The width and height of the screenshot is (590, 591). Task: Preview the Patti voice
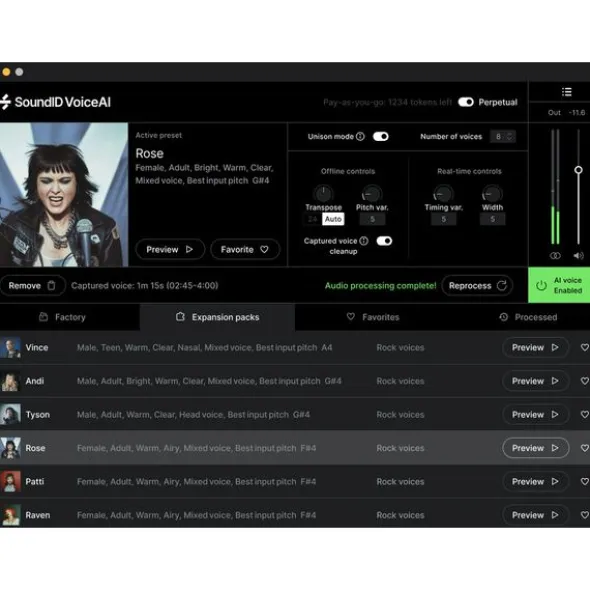click(x=535, y=482)
